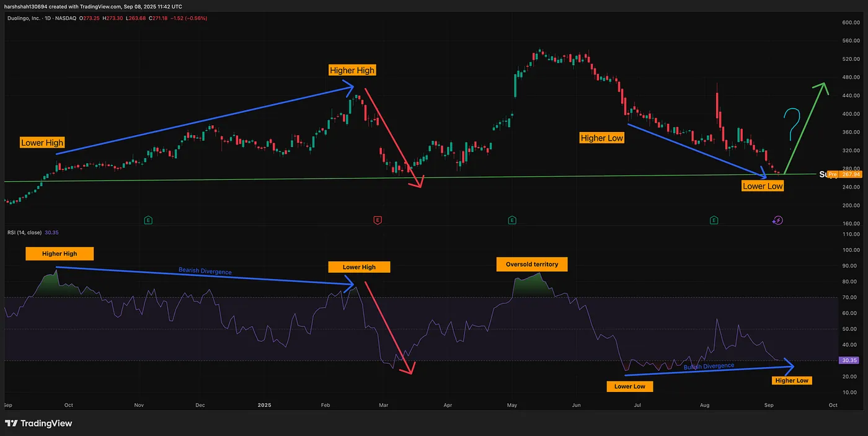
Task: Click the 440.00 price scale value
Action: (850, 96)
